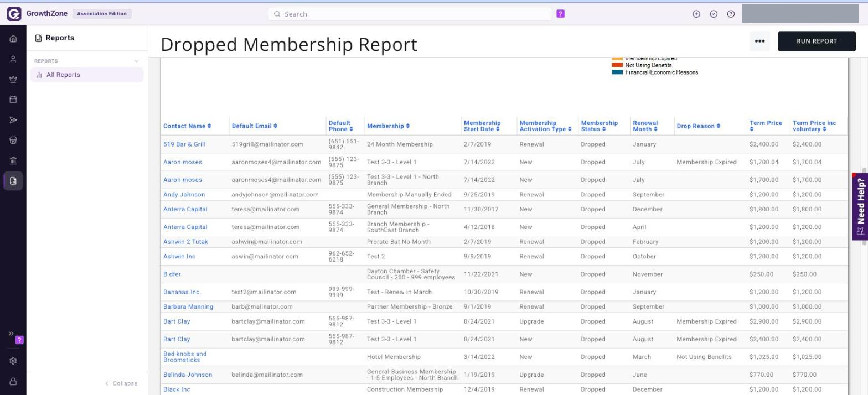Click the purple help badge in the sidebar
The height and width of the screenshot is (395, 868).
(x=19, y=340)
